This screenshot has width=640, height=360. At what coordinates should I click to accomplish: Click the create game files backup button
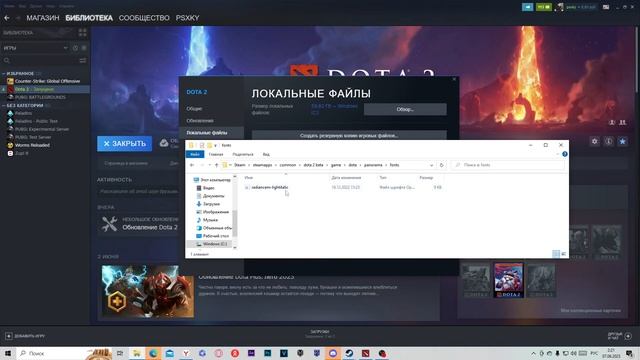[349, 135]
